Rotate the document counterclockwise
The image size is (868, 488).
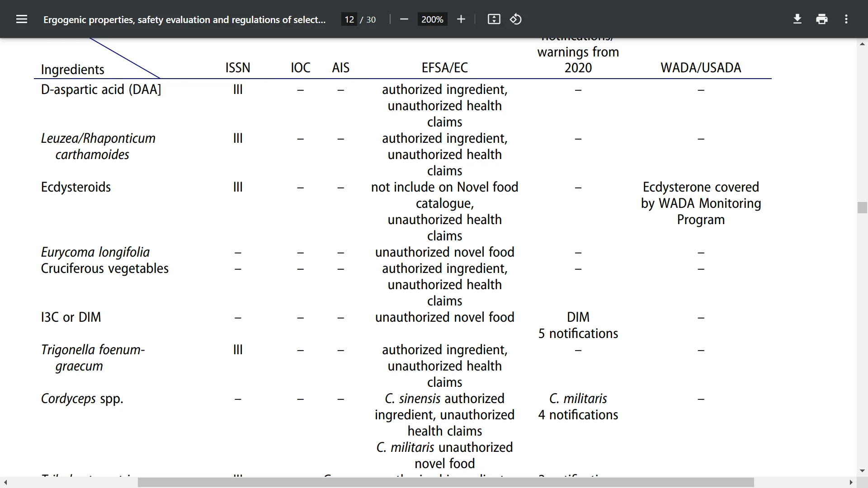[x=516, y=19]
